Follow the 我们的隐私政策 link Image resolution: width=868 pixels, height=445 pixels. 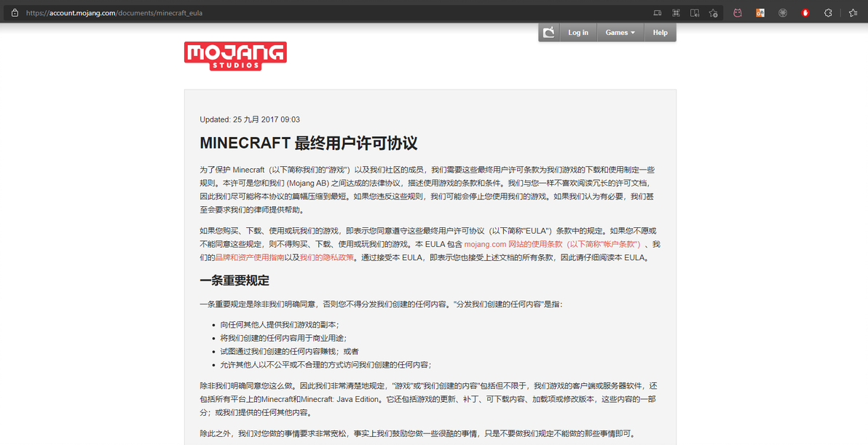[327, 257]
